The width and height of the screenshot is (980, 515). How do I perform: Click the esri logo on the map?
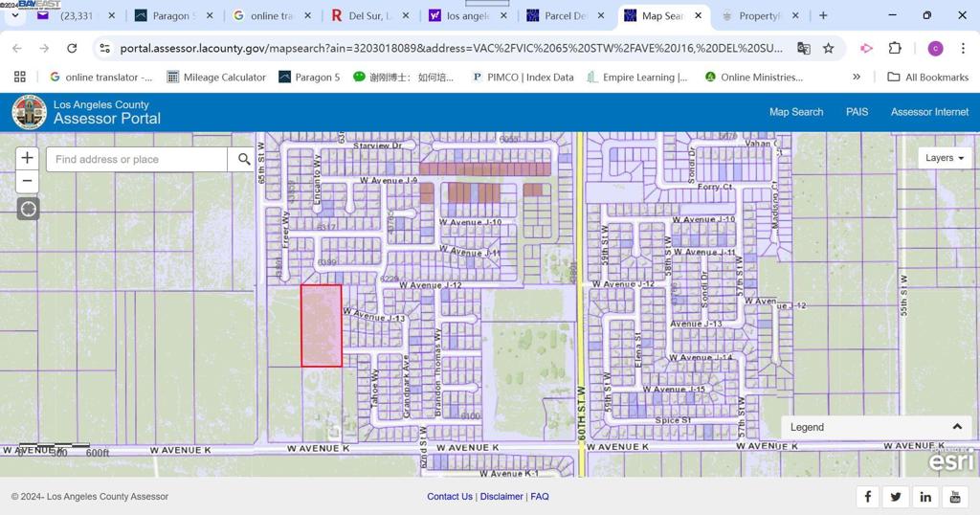(x=951, y=460)
